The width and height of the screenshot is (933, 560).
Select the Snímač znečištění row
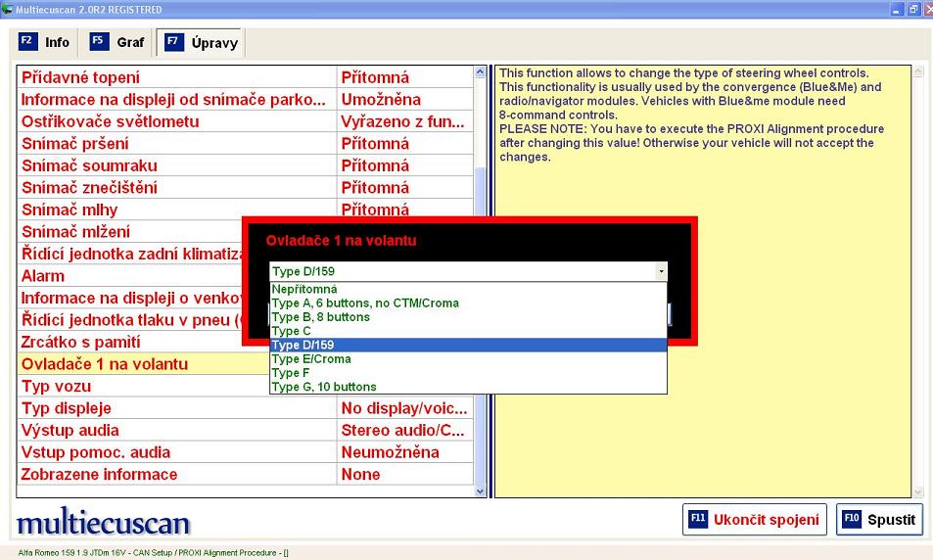[x=245, y=187]
